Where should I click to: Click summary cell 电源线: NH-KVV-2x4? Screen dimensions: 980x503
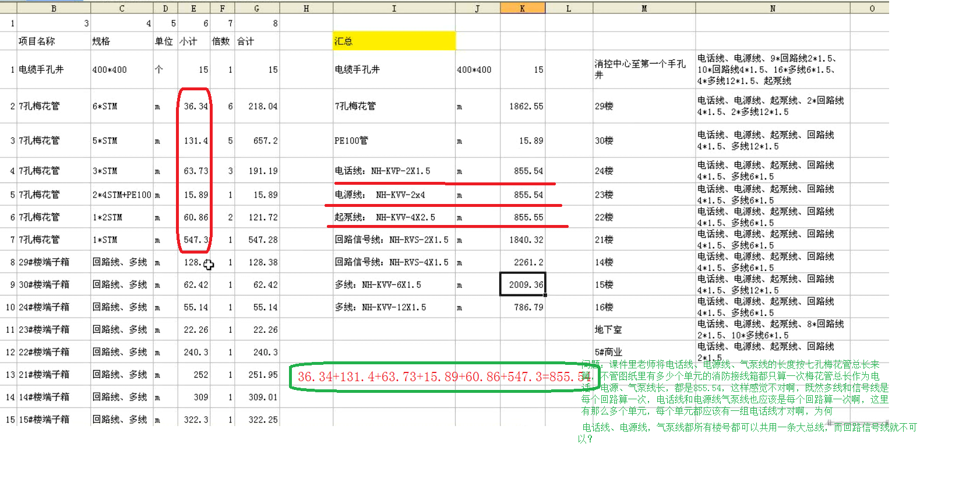click(x=394, y=195)
